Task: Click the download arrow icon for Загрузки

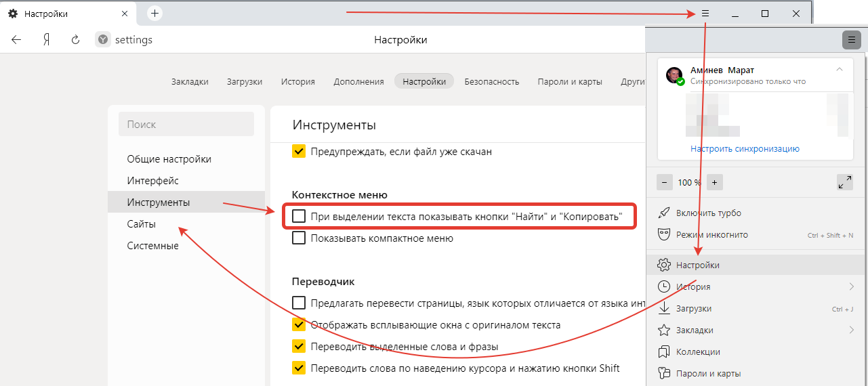Action: pyautogui.click(x=664, y=308)
